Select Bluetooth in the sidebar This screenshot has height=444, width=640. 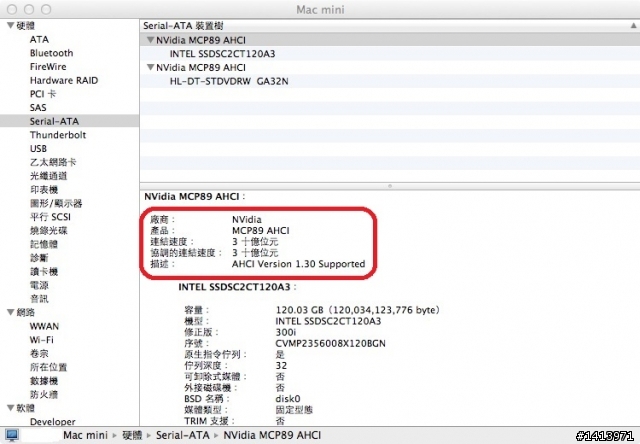click(x=51, y=53)
